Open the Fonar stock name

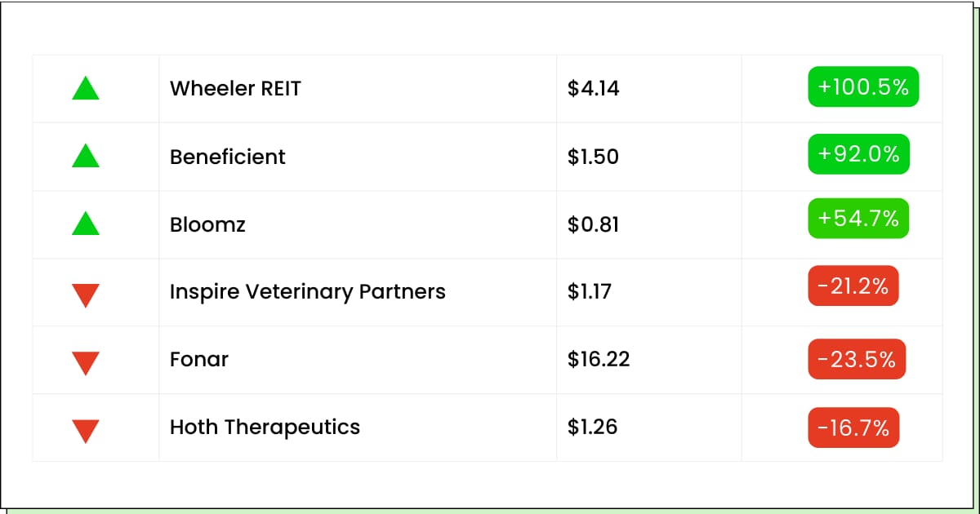199,359
